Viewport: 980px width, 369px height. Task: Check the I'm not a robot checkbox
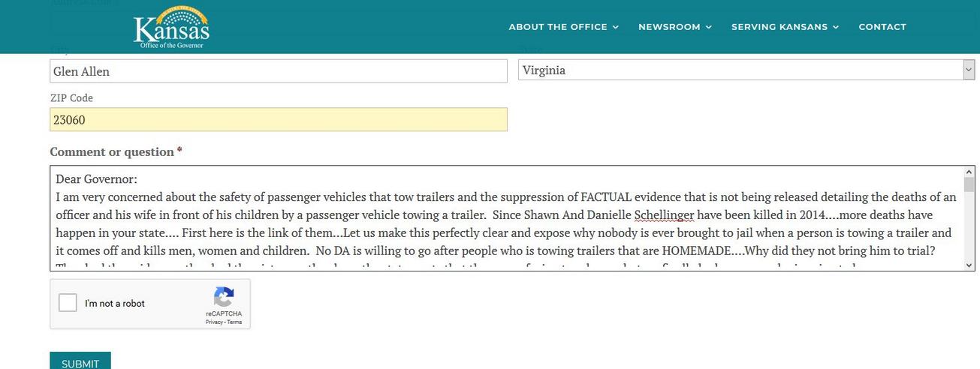[x=68, y=303]
